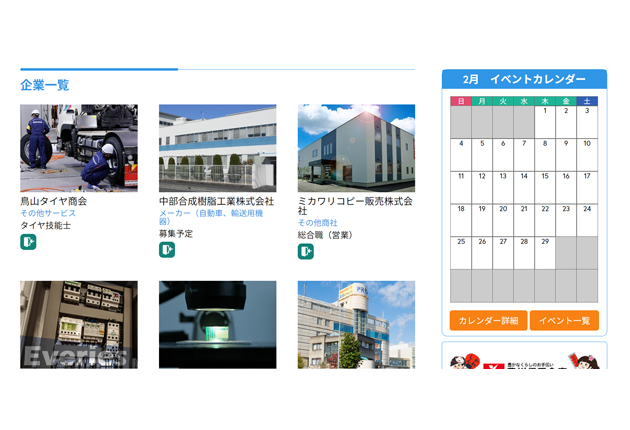Open the イベント一覧 button
630x430 pixels.
[564, 320]
